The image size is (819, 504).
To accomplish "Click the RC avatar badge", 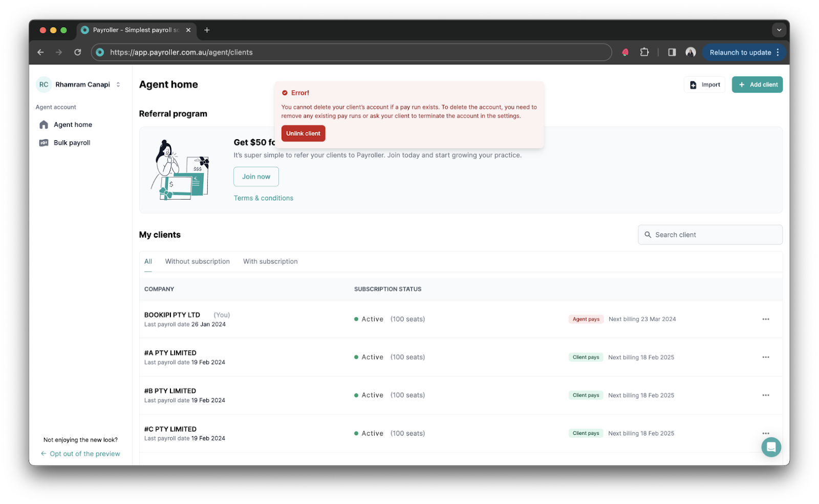I will click(x=44, y=84).
